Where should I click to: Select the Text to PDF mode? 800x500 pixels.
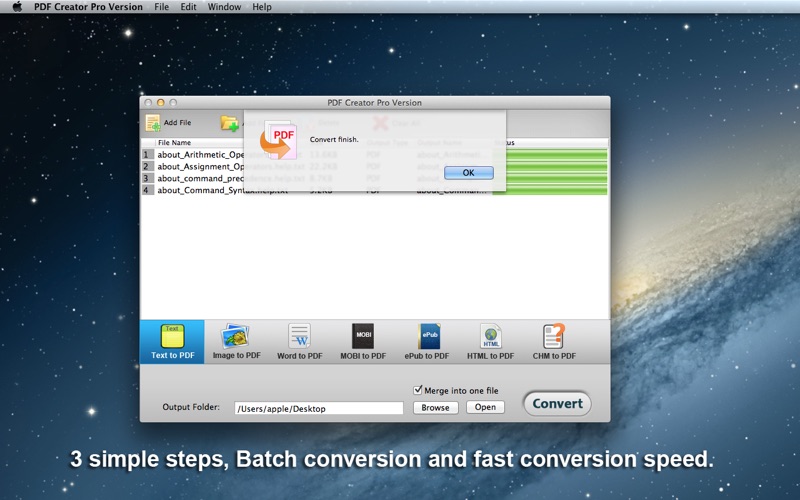[172, 342]
